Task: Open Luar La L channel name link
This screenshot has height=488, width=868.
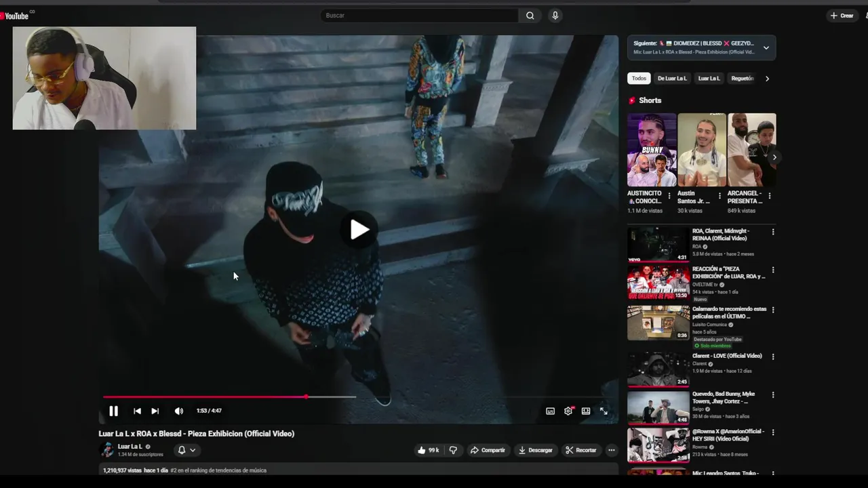Action: click(130, 447)
